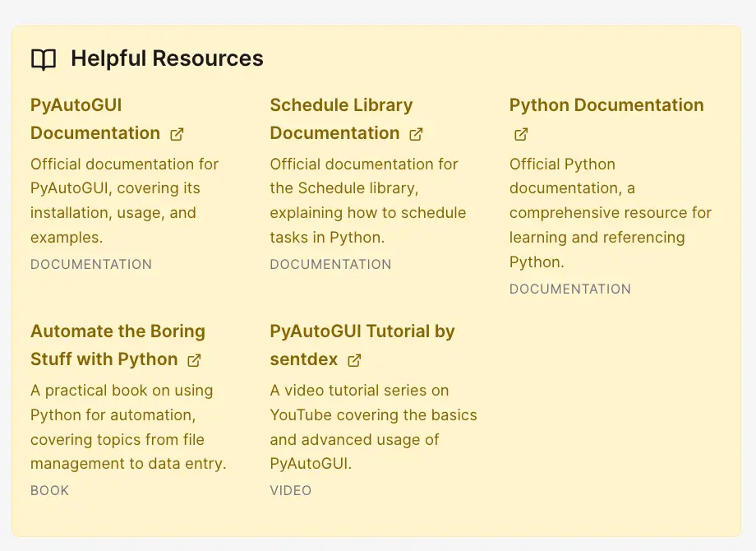Click the external-link icon beside Schedule Library Documentation
Image resolution: width=756 pixels, height=551 pixels.
click(x=416, y=134)
